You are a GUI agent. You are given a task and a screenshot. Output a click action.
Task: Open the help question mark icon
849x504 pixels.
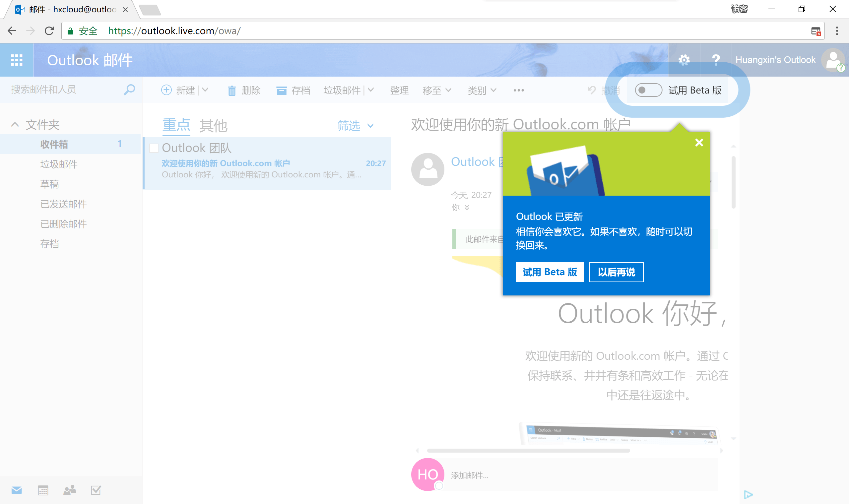coord(716,60)
